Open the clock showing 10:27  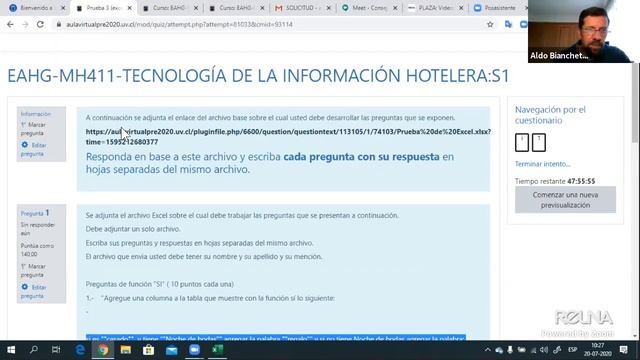[x=598, y=350]
